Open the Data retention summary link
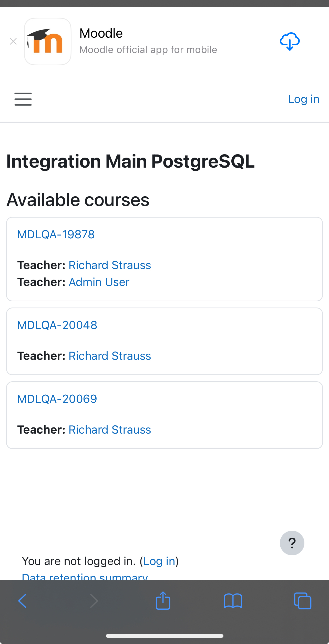The height and width of the screenshot is (644, 329). pos(85,577)
